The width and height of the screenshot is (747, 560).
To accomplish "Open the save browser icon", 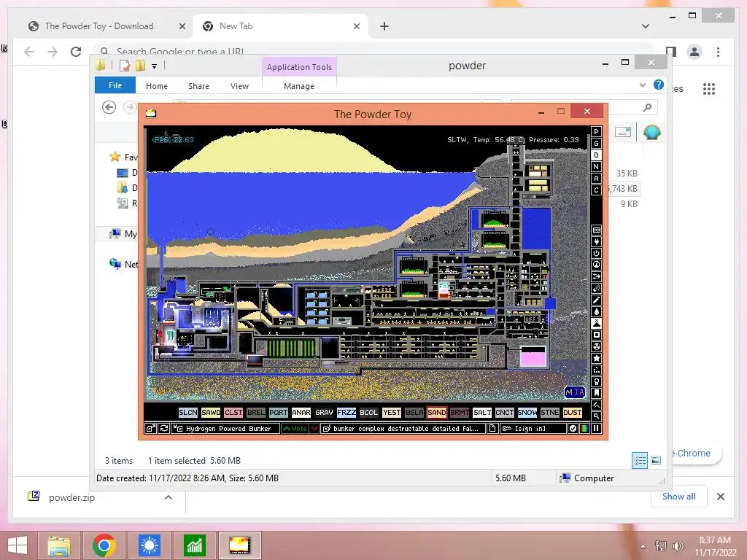I will click(150, 429).
